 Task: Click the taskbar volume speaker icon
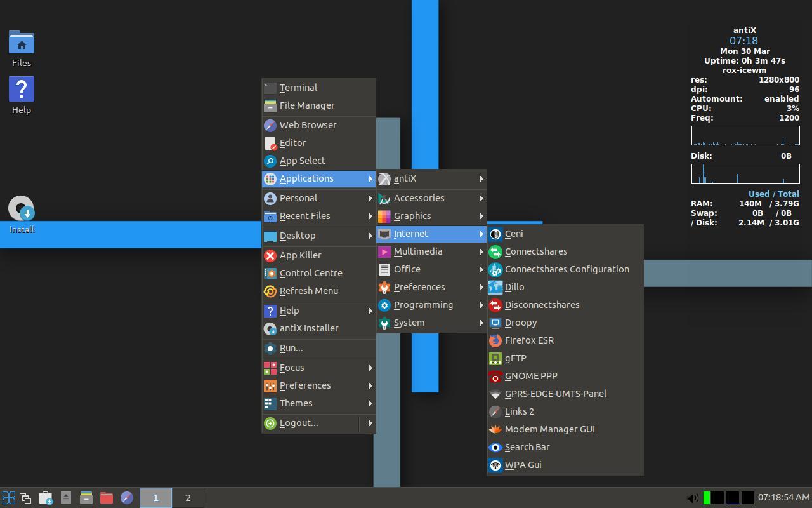(x=693, y=498)
